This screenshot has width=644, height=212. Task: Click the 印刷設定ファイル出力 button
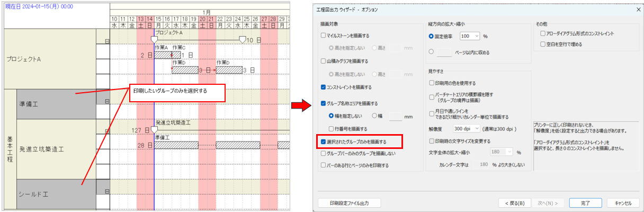click(x=348, y=203)
